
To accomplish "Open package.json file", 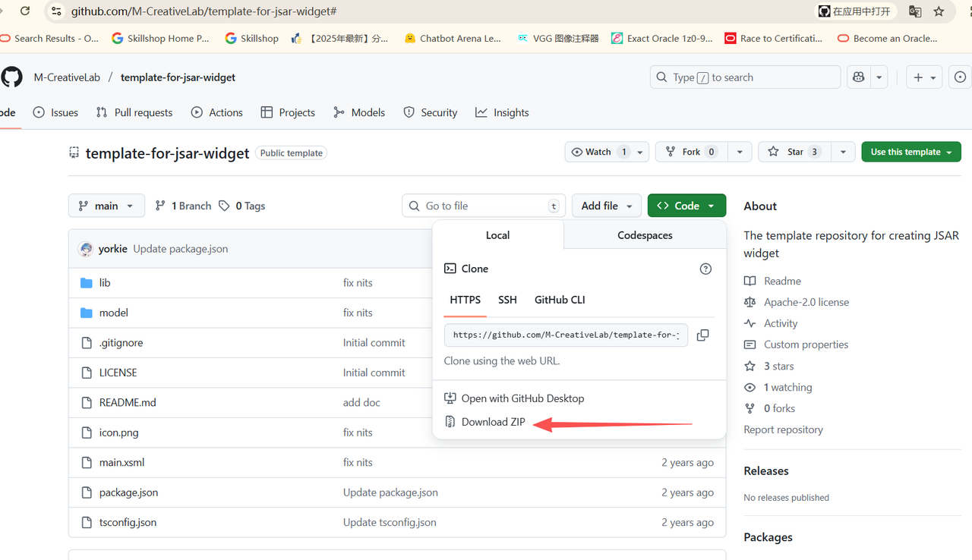I will pos(129,492).
